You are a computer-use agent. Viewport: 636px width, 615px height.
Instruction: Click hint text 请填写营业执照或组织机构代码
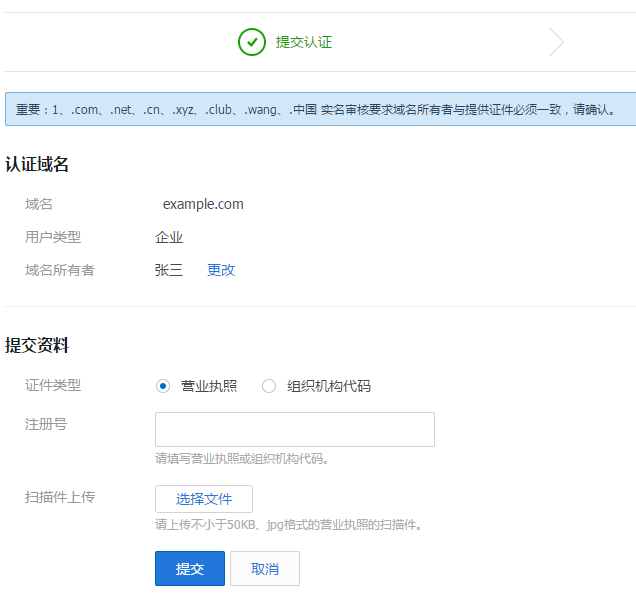(242, 458)
